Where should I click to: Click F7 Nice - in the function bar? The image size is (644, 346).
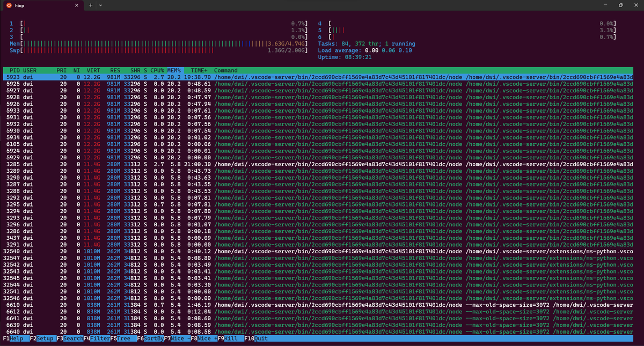(177, 339)
